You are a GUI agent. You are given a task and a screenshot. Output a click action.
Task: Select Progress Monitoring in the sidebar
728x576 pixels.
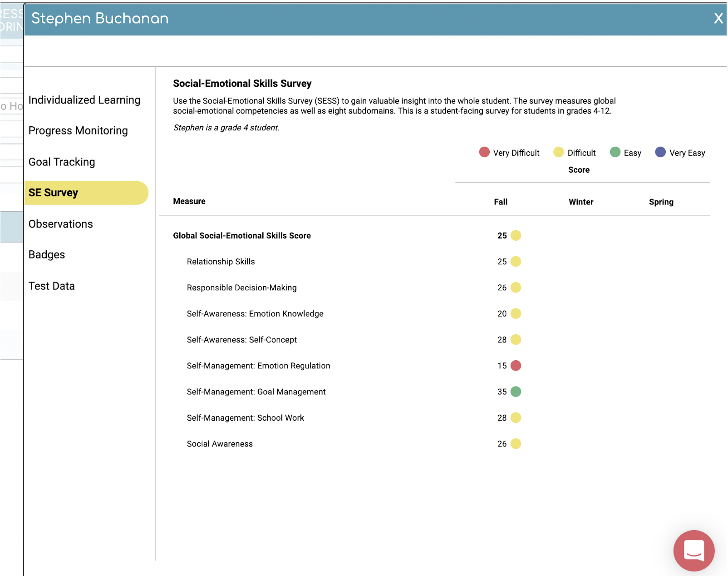coord(78,130)
